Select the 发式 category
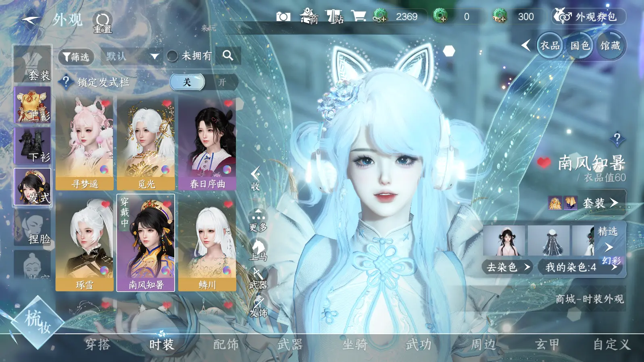644x362 pixels. point(32,187)
